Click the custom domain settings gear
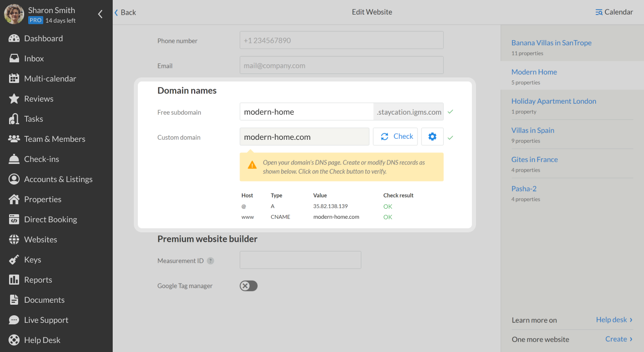The image size is (644, 352). click(432, 137)
